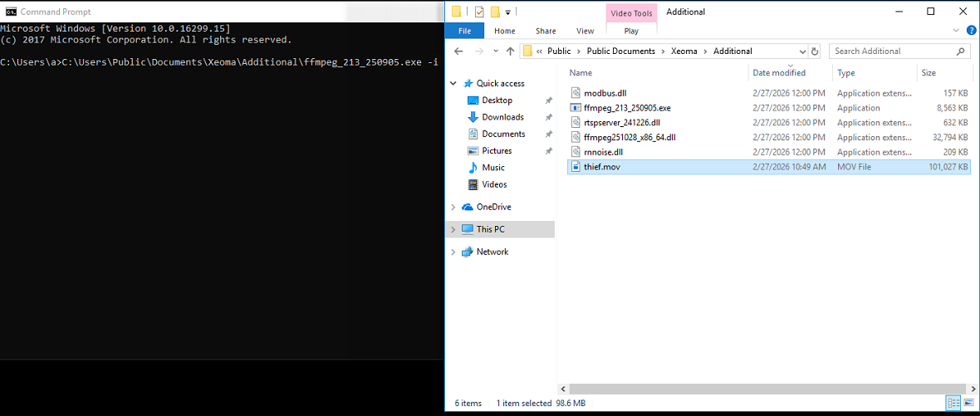Click the Xeoma breadcrumb in address bar

point(684,51)
